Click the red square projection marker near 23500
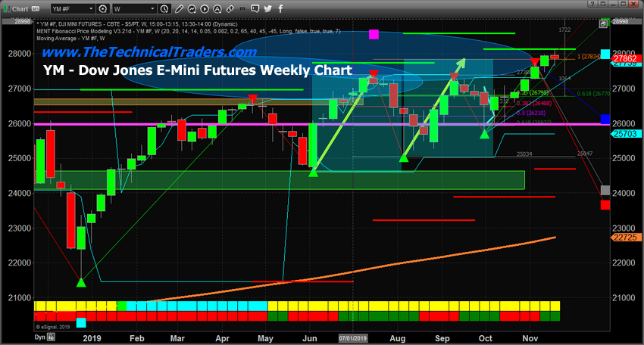 (605, 205)
